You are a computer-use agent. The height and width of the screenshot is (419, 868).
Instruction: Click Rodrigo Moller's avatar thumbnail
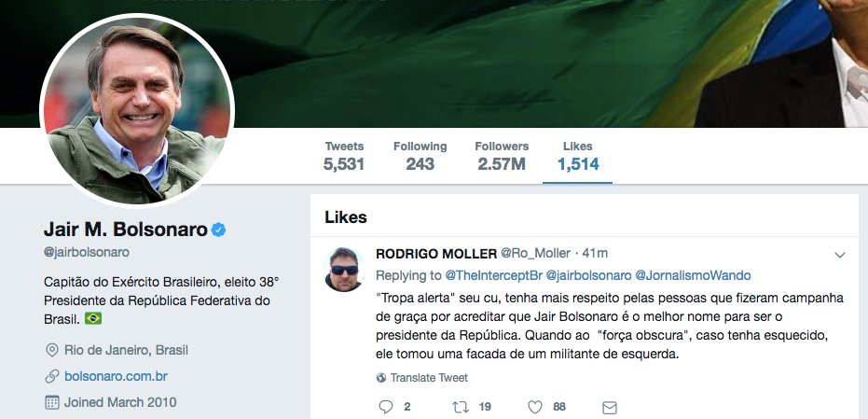pyautogui.click(x=344, y=270)
